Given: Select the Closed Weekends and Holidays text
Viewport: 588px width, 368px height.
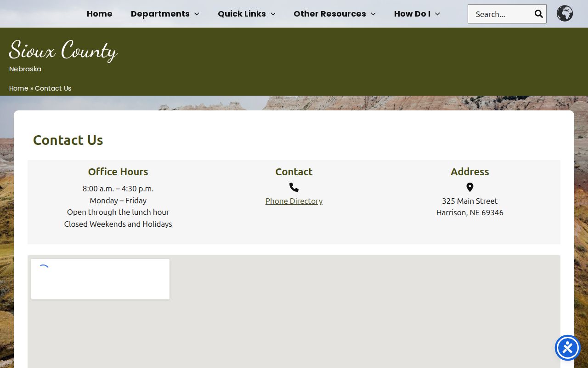Looking at the screenshot, I should click(x=118, y=224).
